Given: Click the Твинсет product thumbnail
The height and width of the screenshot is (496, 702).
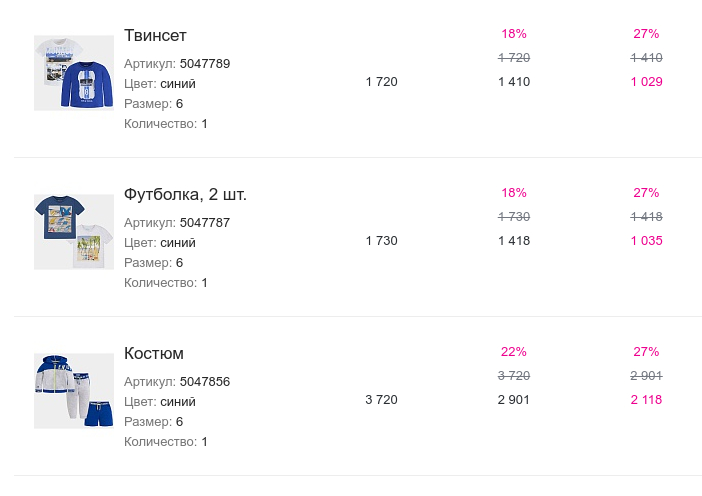Looking at the screenshot, I should point(73,73).
